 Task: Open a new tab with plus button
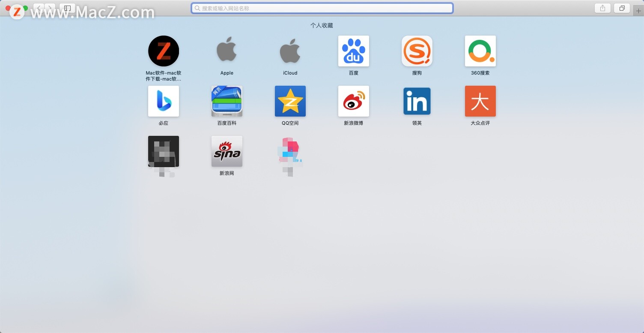pyautogui.click(x=638, y=11)
